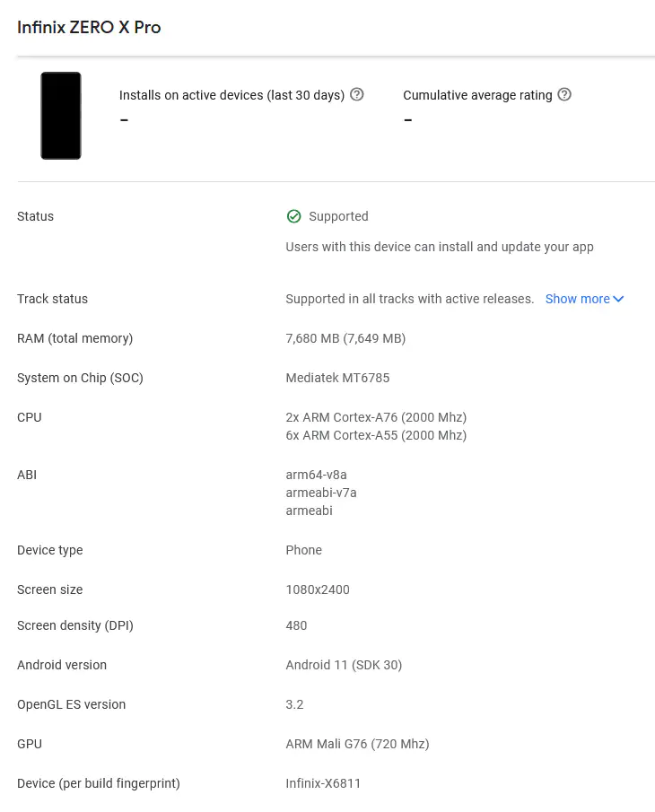Click the arm64-v8a ABI entry
The image size is (655, 812).
pyautogui.click(x=317, y=475)
